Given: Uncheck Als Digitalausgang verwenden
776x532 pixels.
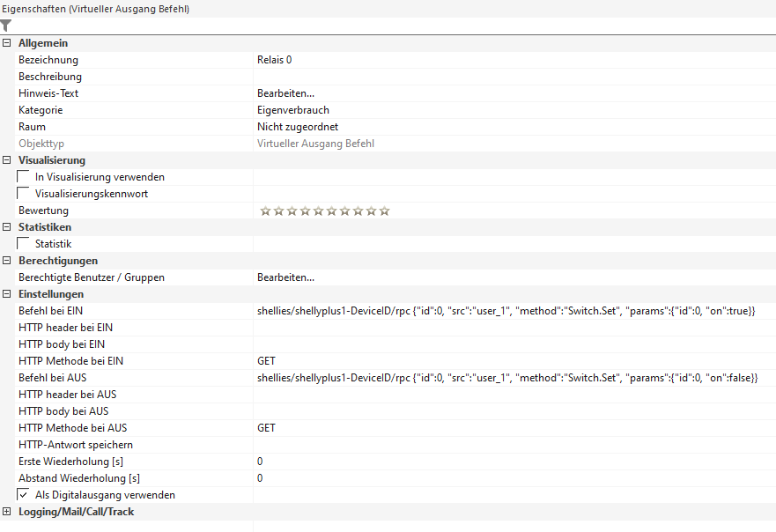Looking at the screenshot, I should click(24, 495).
